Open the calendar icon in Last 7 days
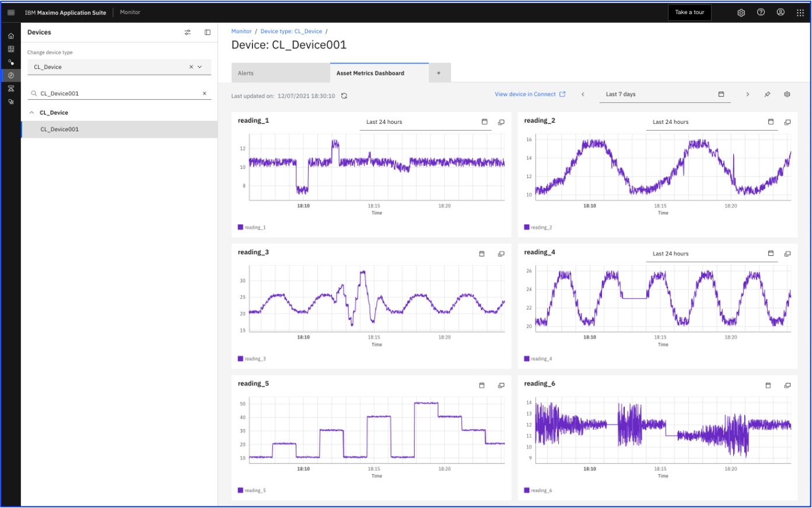 tap(721, 94)
